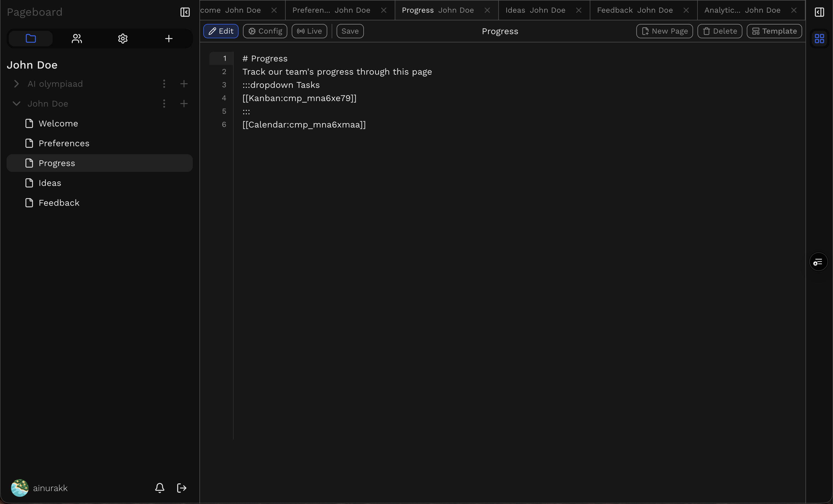The image size is (833, 504).
Task: Collapse the John Doe workspace tree
Action: (x=16, y=104)
